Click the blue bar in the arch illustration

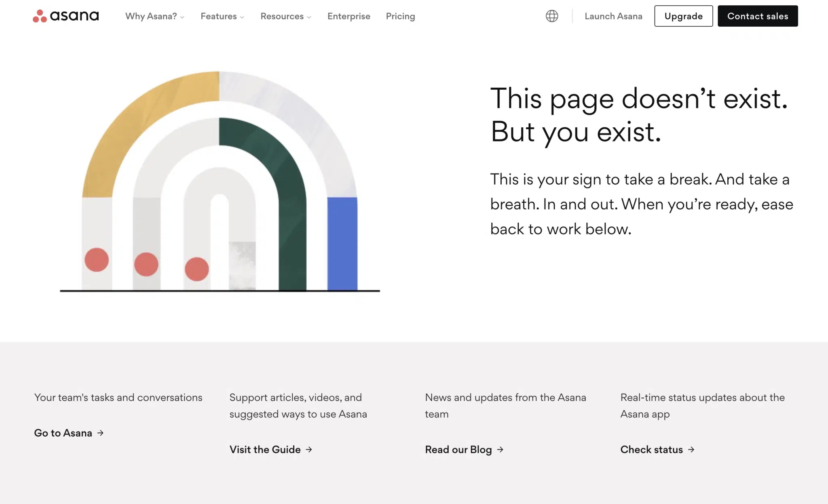[342, 243]
